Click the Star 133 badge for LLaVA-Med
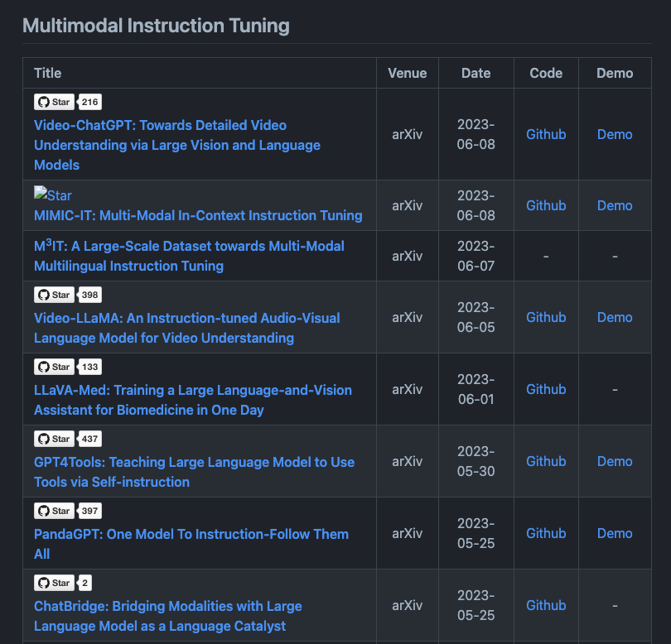 click(x=68, y=367)
